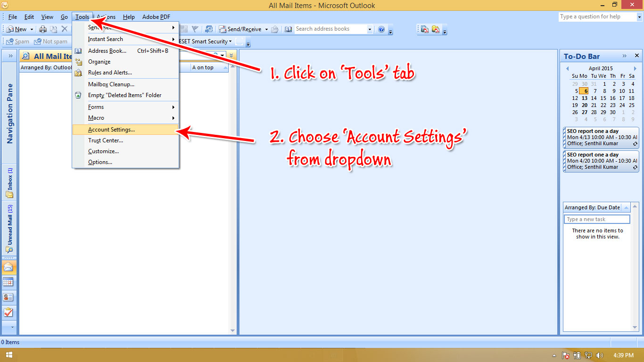The image size is (644, 362).
Task: Expand the New item dropdown arrow
Action: click(x=31, y=29)
